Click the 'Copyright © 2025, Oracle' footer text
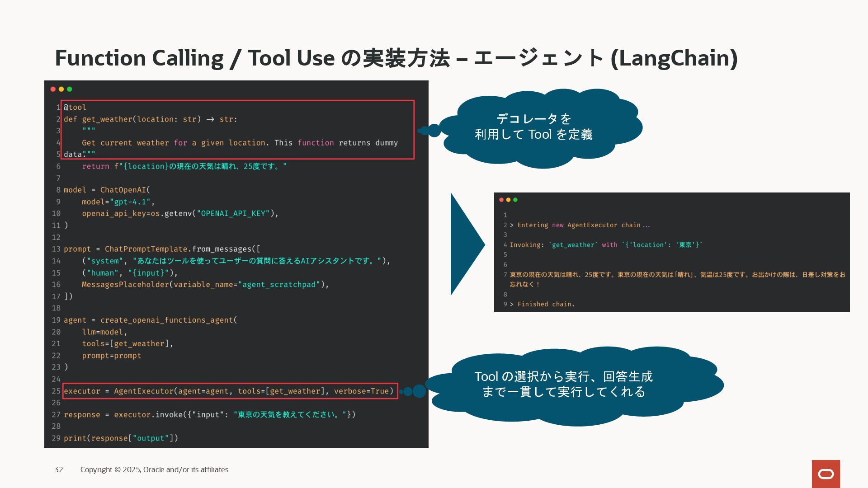Screen dimensions: 868x488 point(154,469)
